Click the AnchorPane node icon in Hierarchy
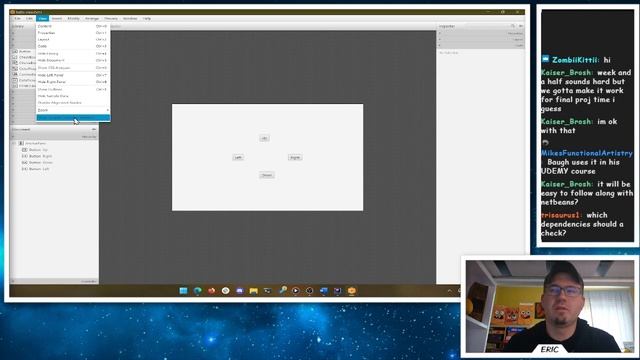 [21, 143]
